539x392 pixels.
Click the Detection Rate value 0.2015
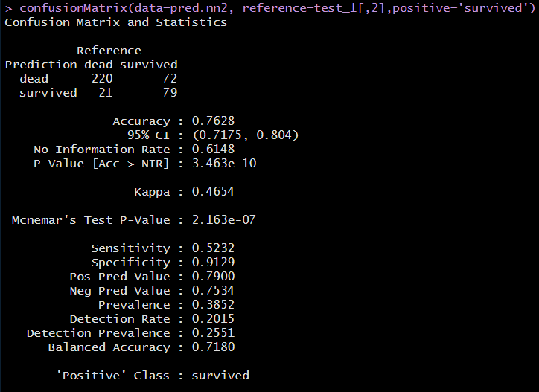coord(213,318)
